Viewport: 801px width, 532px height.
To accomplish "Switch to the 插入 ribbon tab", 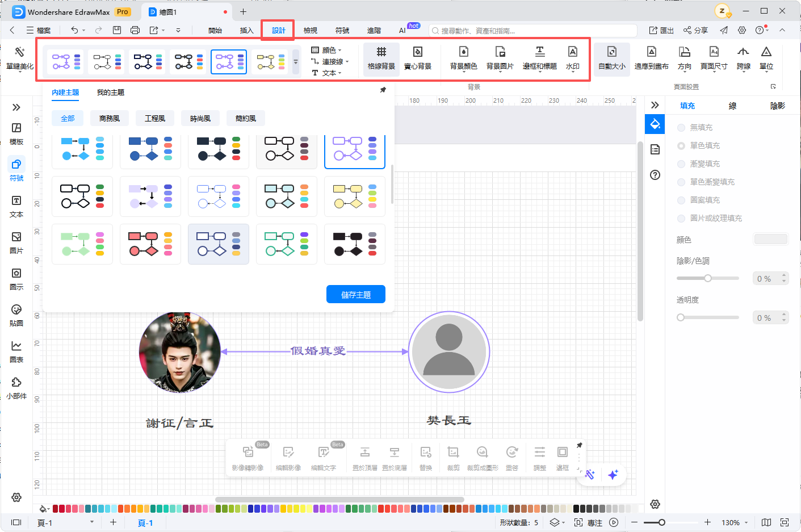I will click(x=246, y=31).
